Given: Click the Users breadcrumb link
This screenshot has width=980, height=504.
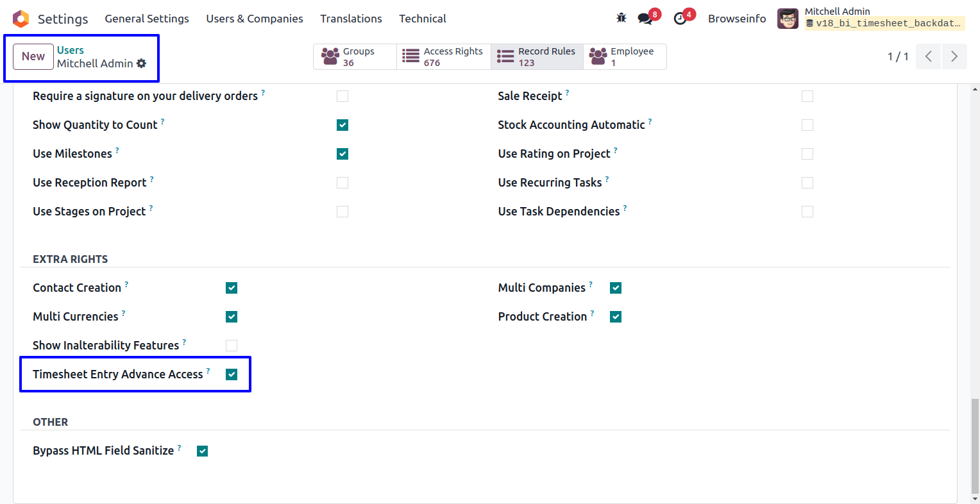Looking at the screenshot, I should coord(71,50).
